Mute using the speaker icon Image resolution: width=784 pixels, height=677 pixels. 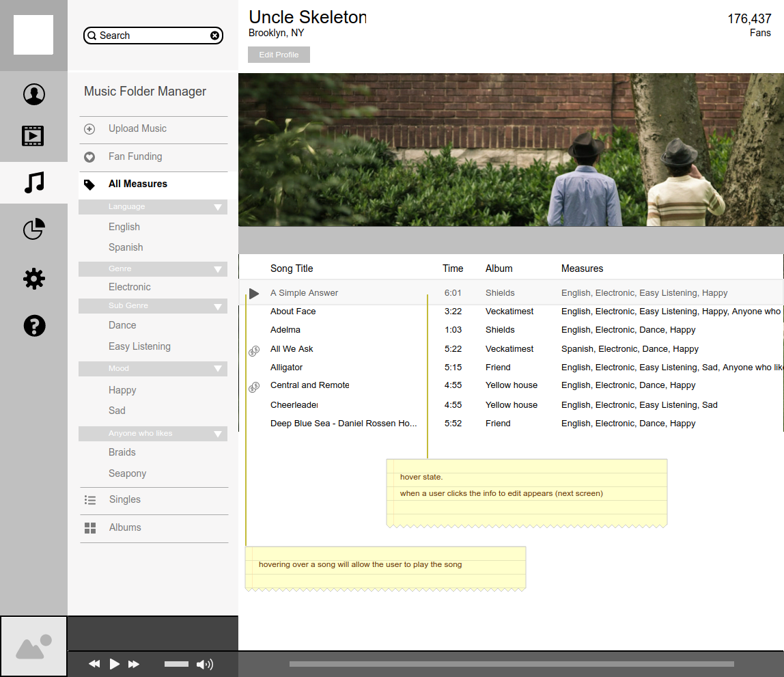pos(204,664)
